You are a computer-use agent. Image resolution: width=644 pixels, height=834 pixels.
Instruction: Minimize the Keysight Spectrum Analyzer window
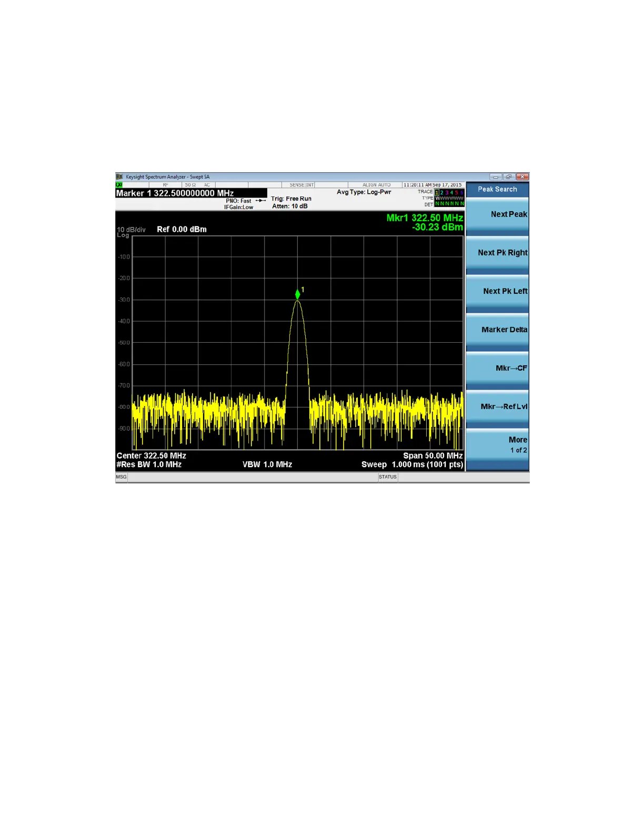click(x=496, y=177)
